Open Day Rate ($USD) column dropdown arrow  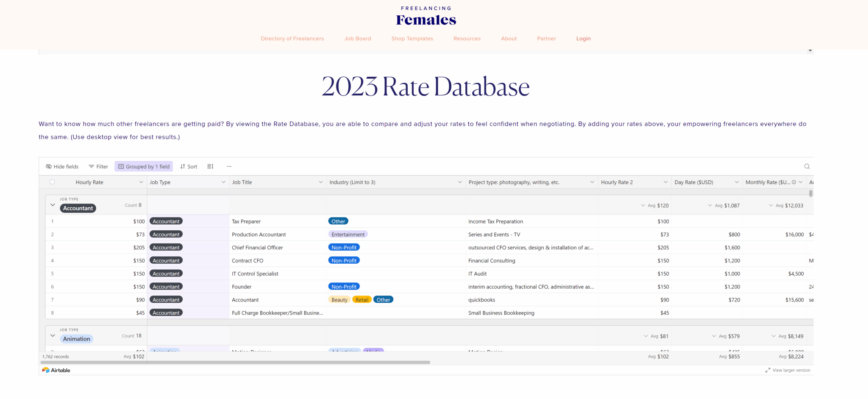pos(737,182)
